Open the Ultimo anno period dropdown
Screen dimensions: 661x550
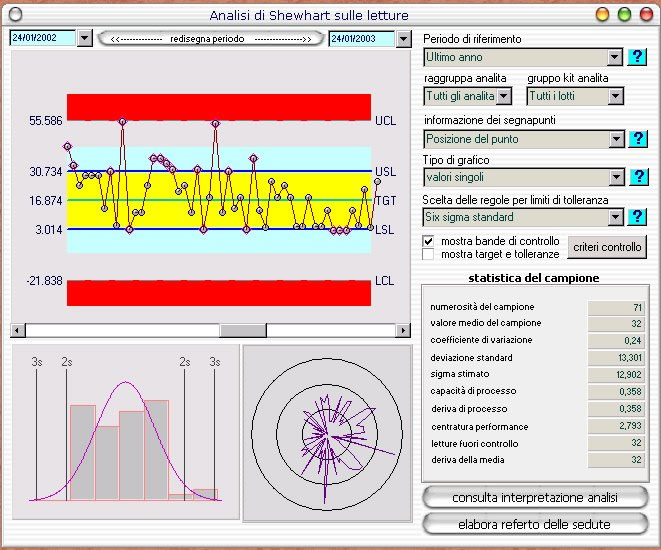pyautogui.click(x=615, y=57)
